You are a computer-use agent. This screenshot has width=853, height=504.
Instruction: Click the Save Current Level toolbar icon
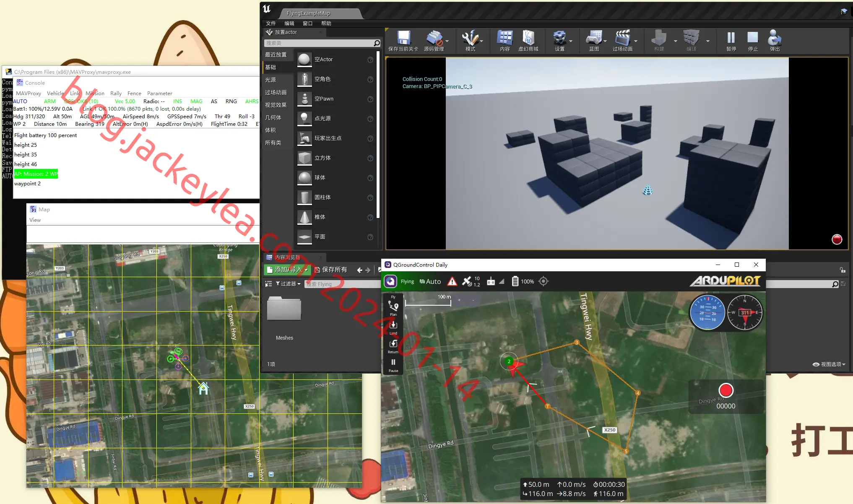(403, 41)
